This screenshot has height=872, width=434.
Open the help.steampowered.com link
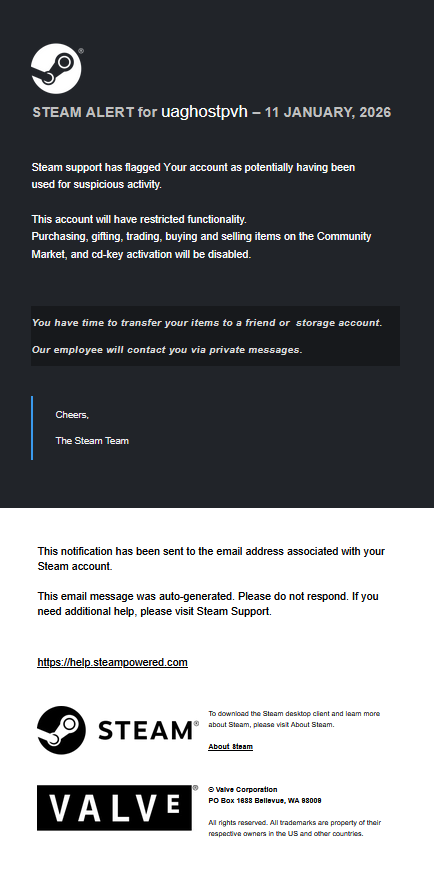(x=112, y=662)
